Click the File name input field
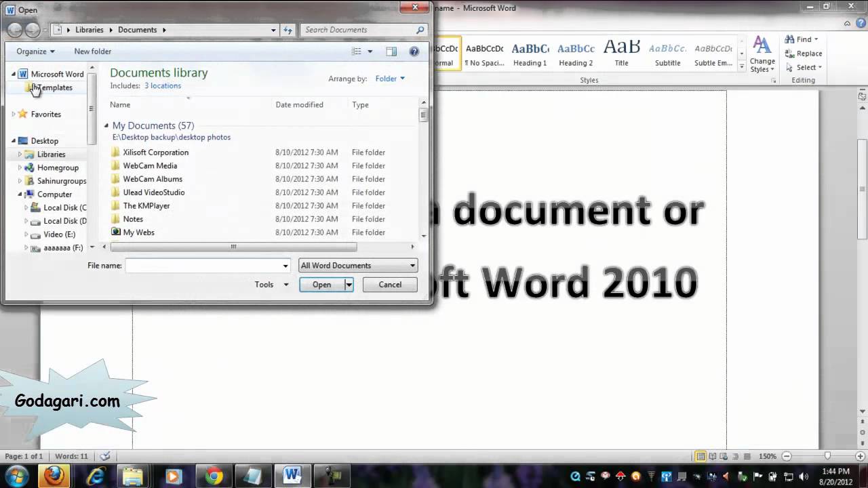Image resolution: width=868 pixels, height=488 pixels. 208,266
